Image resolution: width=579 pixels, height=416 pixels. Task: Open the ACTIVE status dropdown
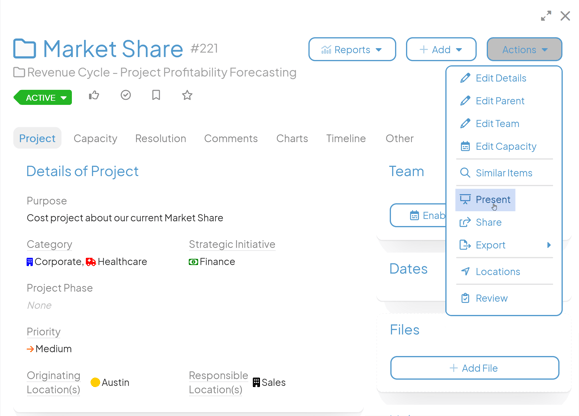tap(43, 97)
